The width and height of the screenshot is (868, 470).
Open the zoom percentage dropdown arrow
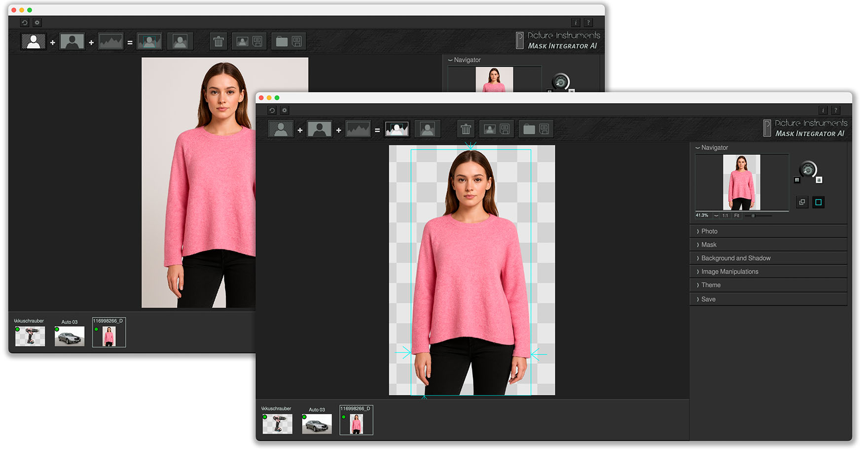tap(716, 216)
